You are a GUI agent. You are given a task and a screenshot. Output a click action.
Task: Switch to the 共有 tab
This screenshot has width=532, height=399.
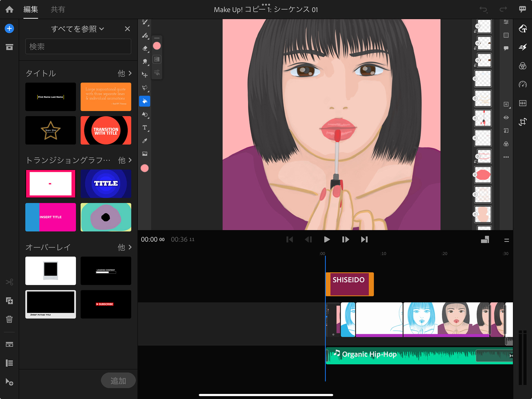coord(58,9)
